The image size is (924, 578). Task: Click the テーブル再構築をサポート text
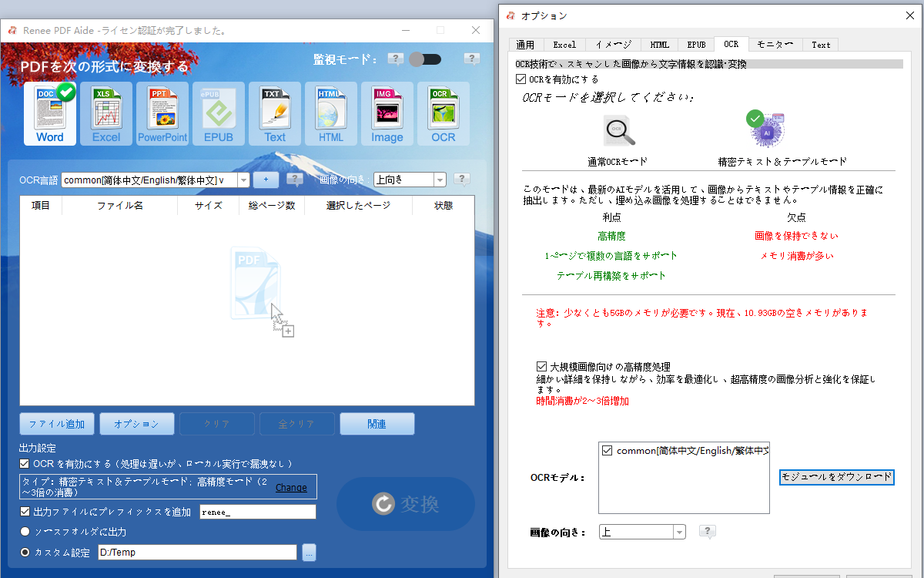tap(611, 276)
